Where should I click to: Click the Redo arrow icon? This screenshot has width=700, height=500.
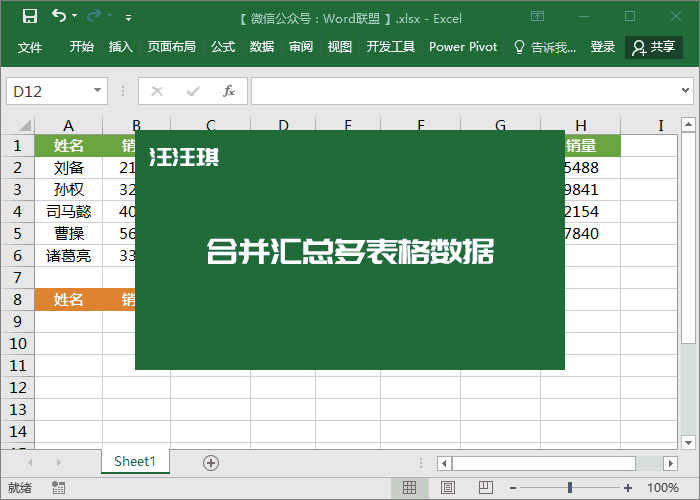click(x=94, y=16)
